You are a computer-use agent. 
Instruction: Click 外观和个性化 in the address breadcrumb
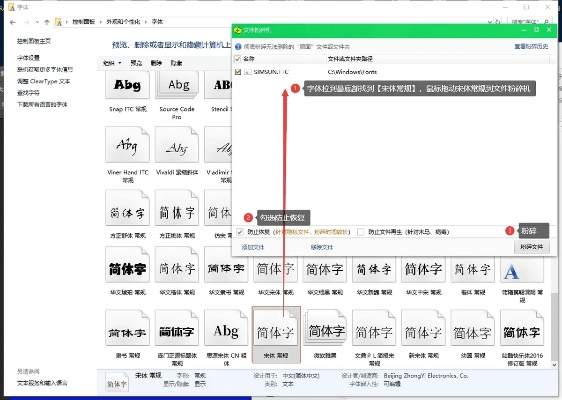coord(123,22)
